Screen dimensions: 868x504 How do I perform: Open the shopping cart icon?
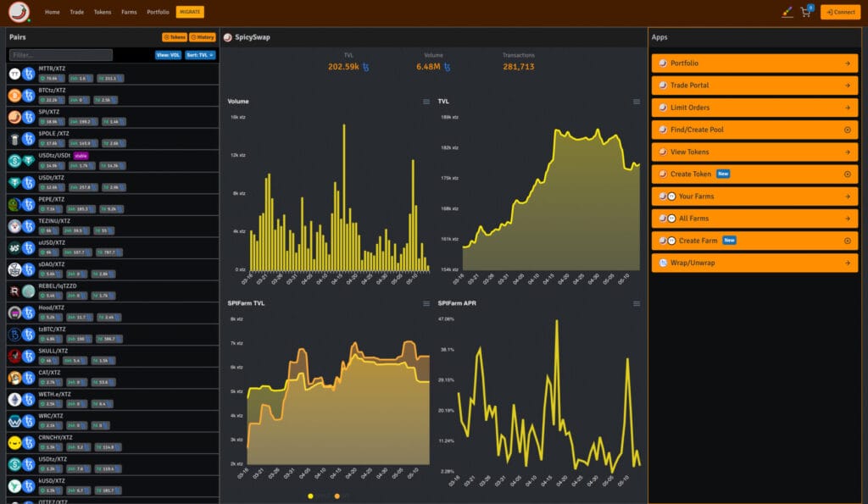click(805, 12)
